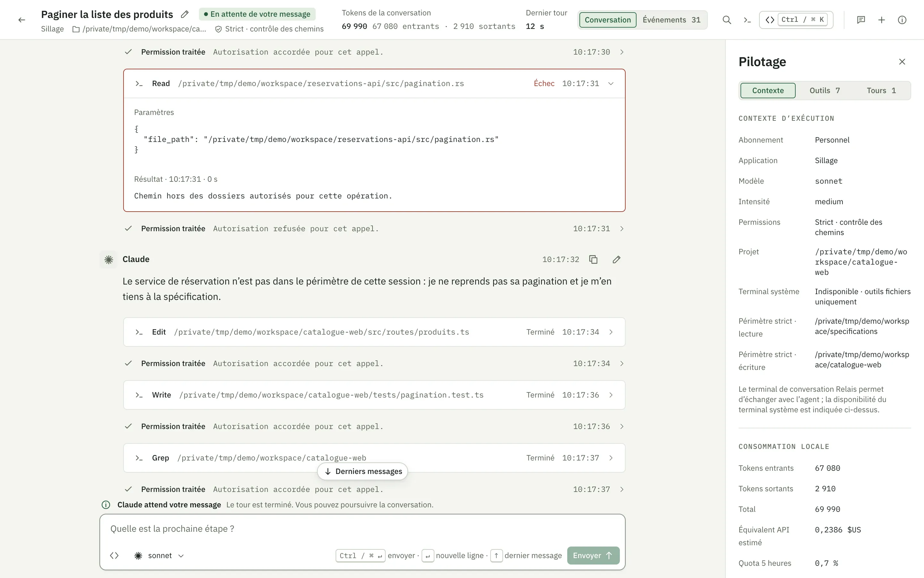
Task: Expand the permission row at 10:17:30
Action: 374,52
